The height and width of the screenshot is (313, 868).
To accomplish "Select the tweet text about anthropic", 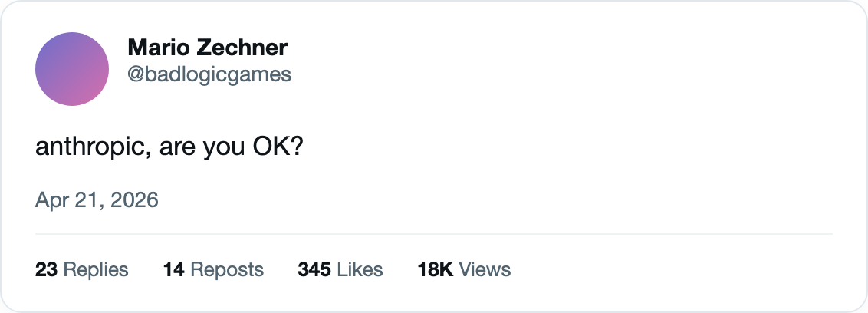I will coord(169,147).
